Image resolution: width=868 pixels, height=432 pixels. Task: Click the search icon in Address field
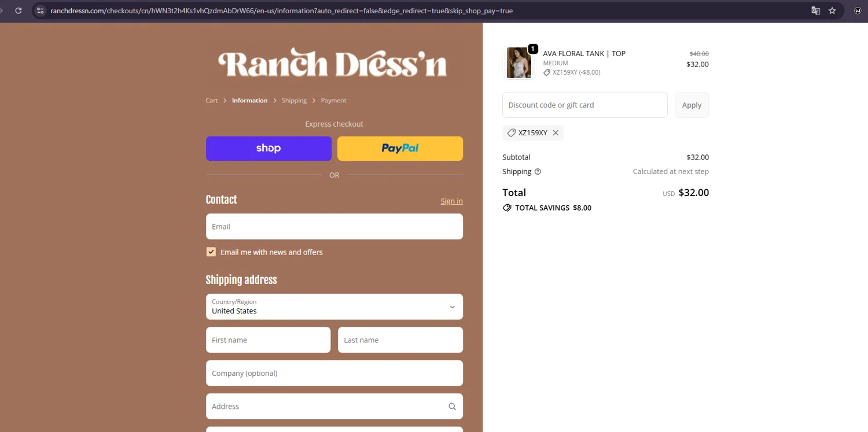[x=452, y=407]
